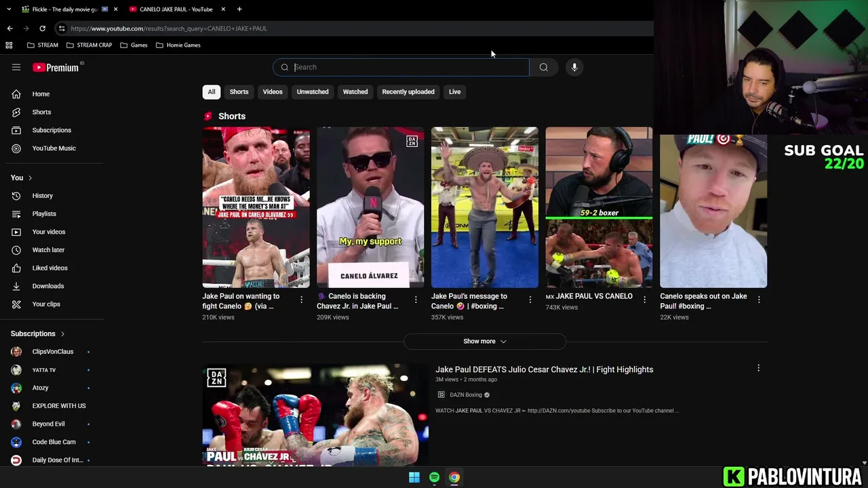The height and width of the screenshot is (488, 868).
Task: Open the YouTube hamburger guide menu
Action: coord(16,67)
